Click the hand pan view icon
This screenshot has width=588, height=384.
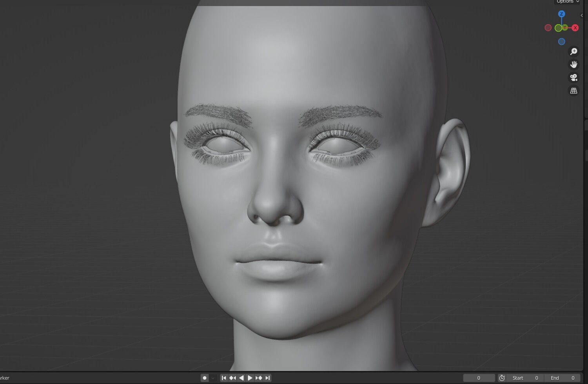[x=573, y=64]
